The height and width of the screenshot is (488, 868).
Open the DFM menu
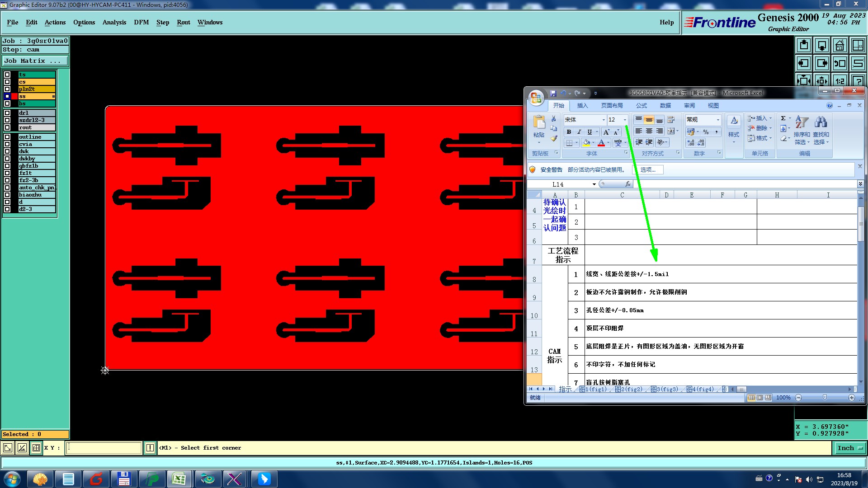(141, 22)
